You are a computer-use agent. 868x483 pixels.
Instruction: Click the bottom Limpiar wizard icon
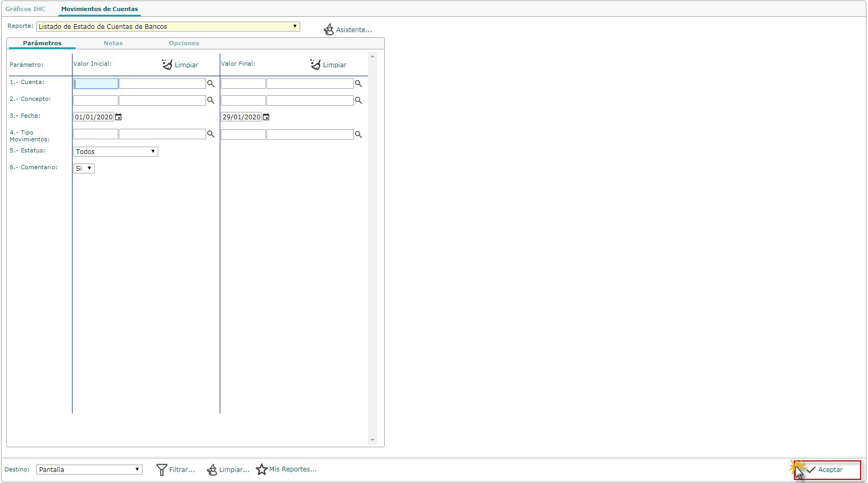212,470
